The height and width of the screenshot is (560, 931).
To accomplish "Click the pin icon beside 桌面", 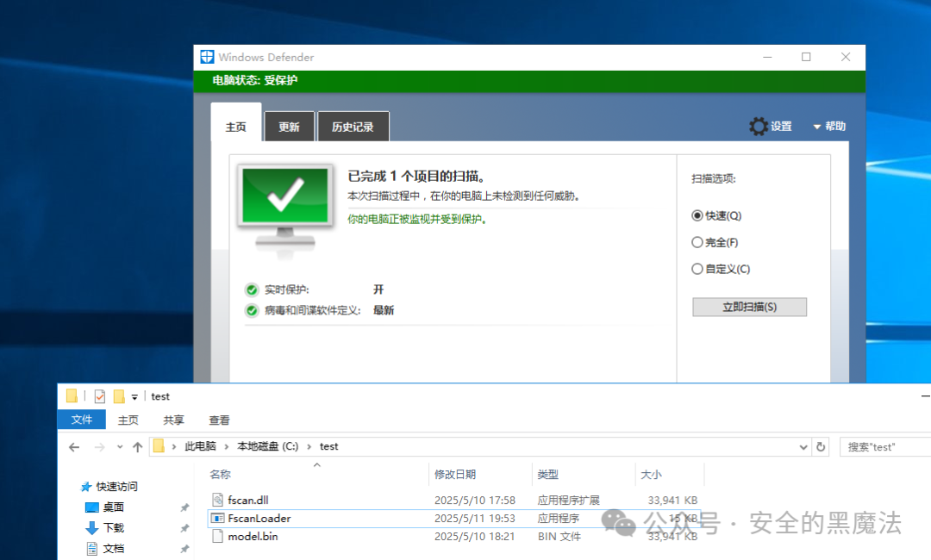I will coord(184,507).
